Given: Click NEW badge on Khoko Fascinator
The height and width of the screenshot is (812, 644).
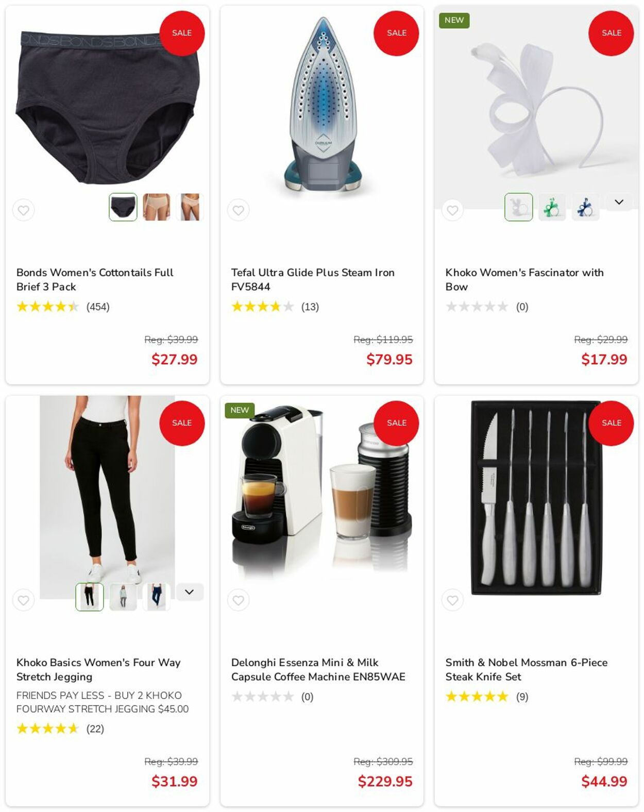Looking at the screenshot, I should pyautogui.click(x=454, y=20).
